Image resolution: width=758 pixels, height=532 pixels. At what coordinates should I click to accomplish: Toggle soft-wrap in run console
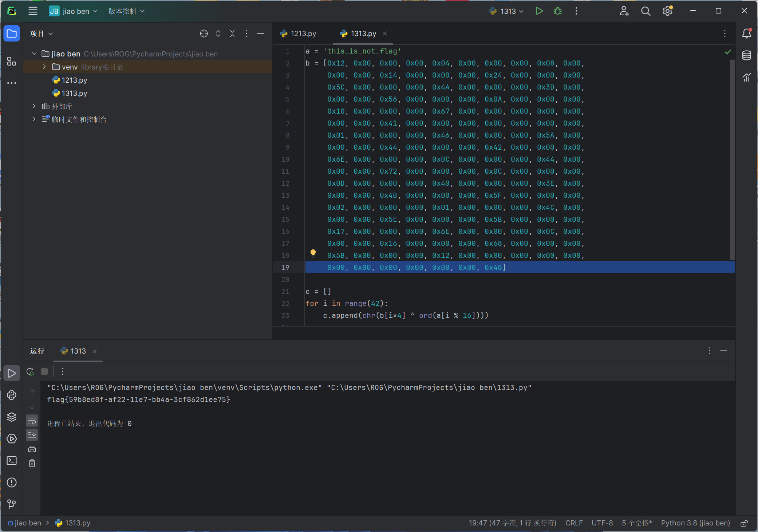(x=32, y=421)
